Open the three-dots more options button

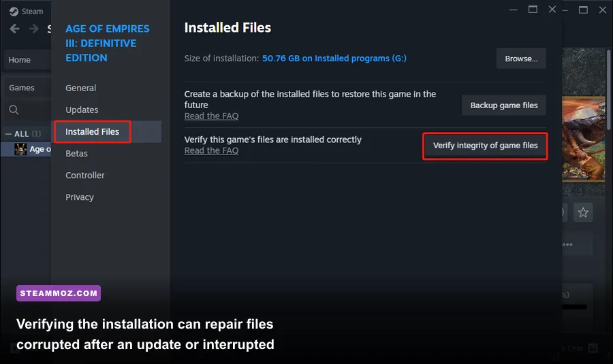567,244
